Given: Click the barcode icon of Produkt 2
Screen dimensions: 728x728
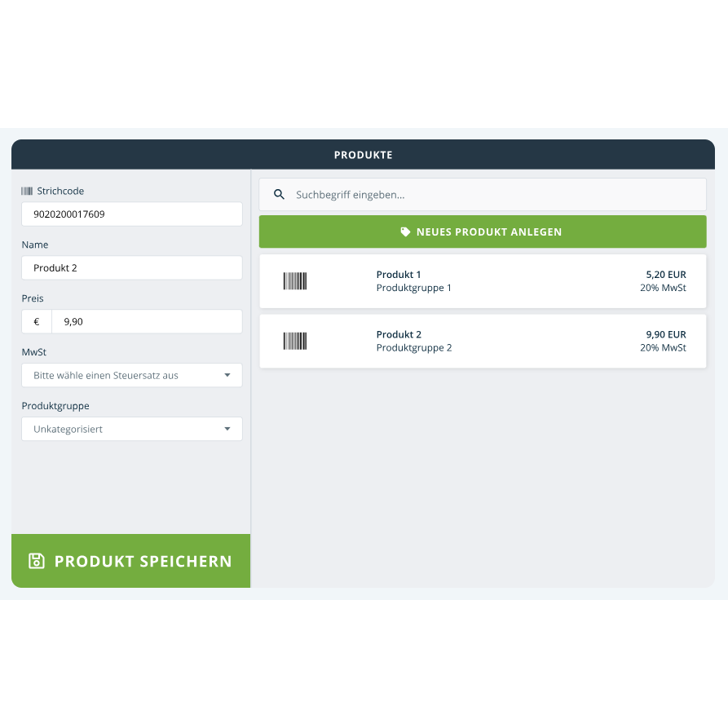Looking at the screenshot, I should tap(295, 341).
